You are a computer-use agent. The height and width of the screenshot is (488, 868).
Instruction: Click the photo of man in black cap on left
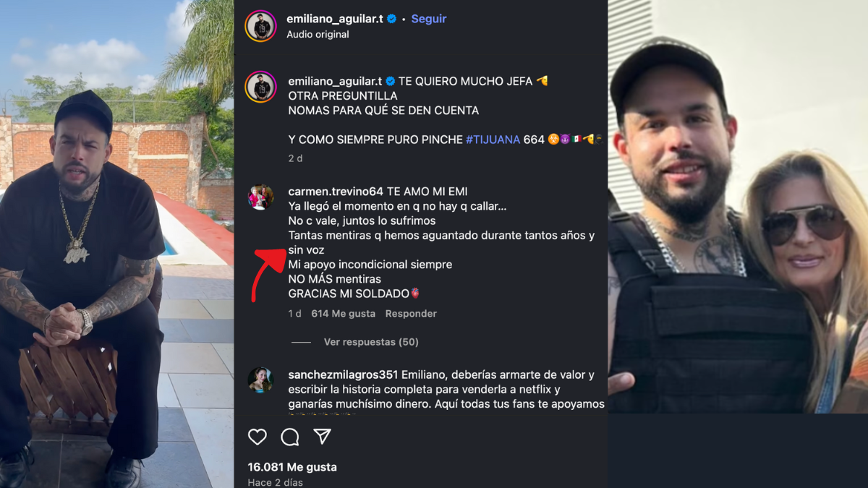pyautogui.click(x=117, y=244)
